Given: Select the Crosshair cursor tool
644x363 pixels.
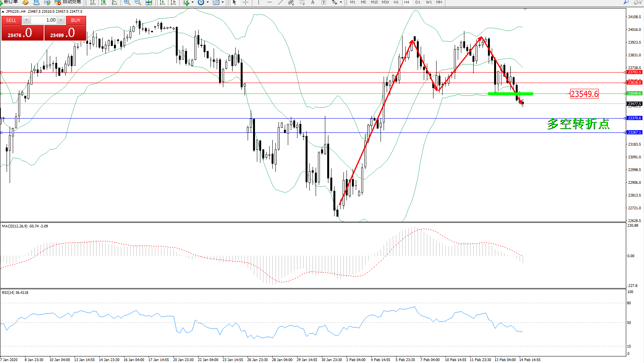Looking at the screenshot, I should [245, 2].
